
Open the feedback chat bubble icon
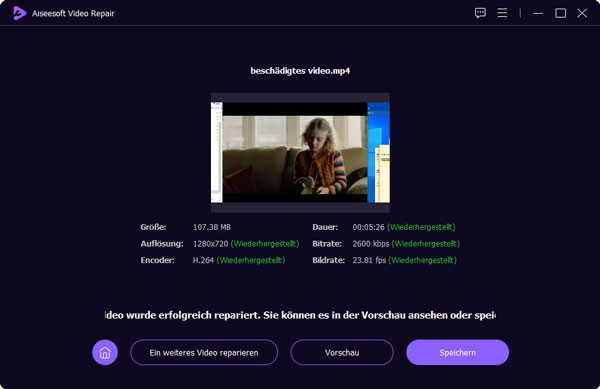tap(480, 13)
